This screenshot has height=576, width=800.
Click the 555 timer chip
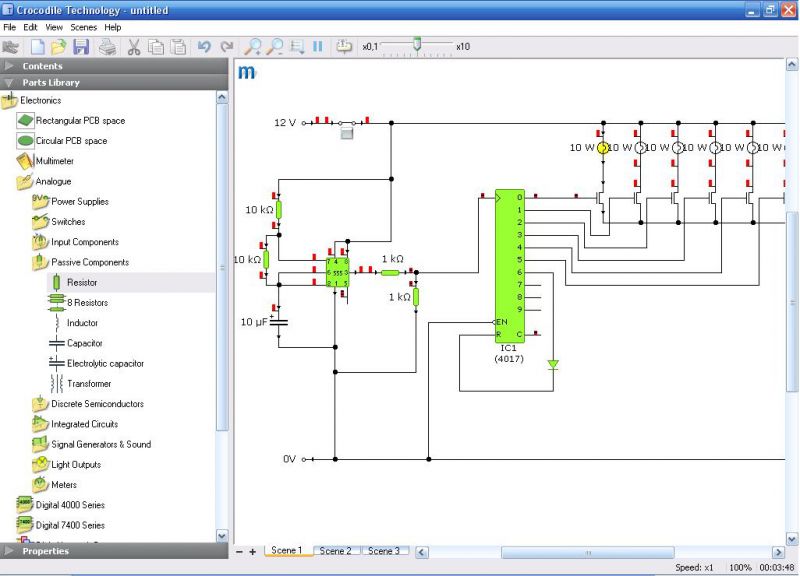pos(337,272)
